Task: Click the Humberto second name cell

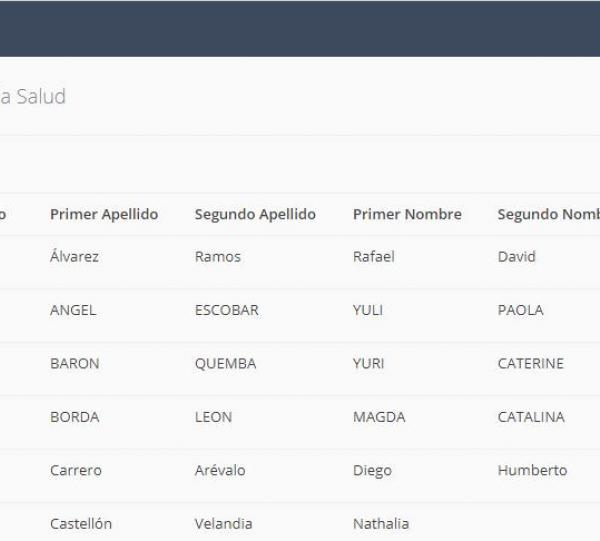Action: 532,471
